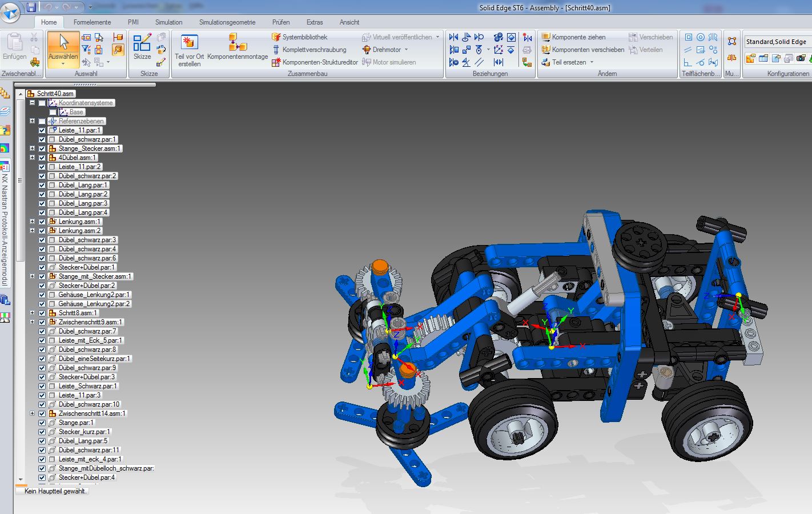The width and height of the screenshot is (812, 514).
Task: Click the Einfügen paste icon
Action: [x=14, y=46]
